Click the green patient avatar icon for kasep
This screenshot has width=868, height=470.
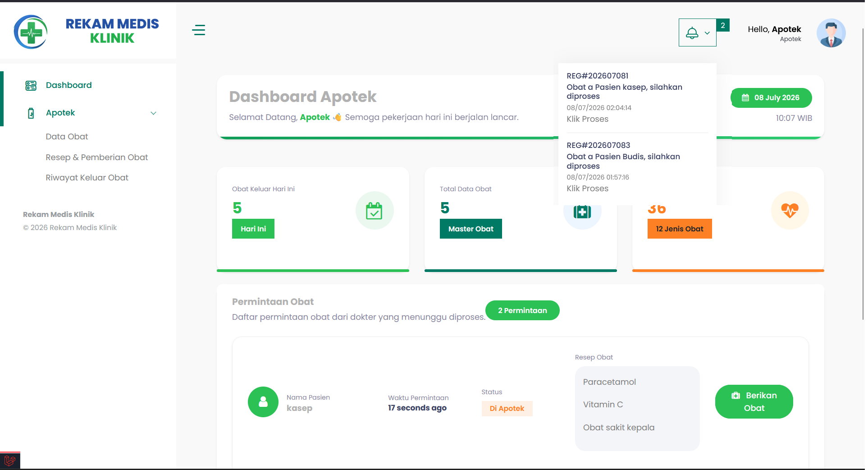click(x=263, y=402)
